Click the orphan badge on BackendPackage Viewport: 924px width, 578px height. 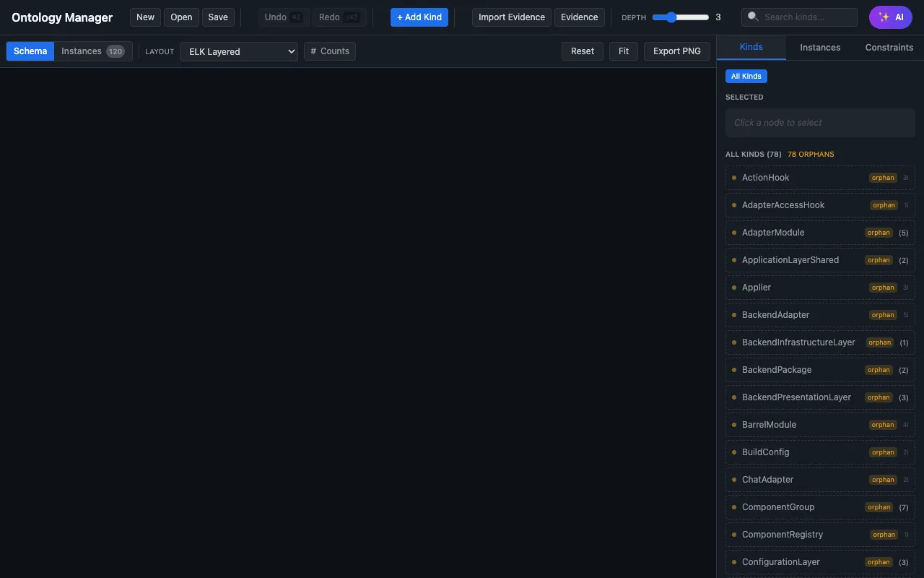point(879,370)
